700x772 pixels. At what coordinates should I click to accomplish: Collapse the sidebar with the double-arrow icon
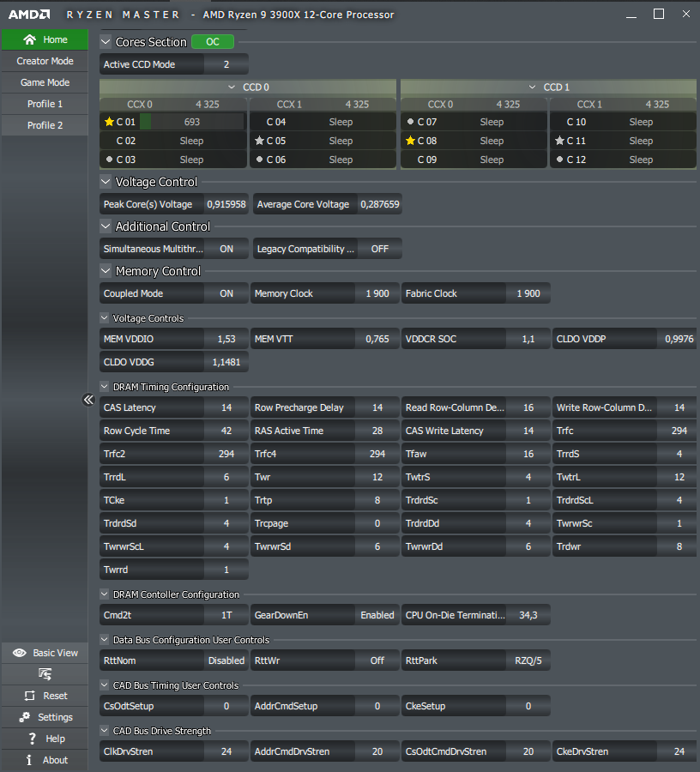(x=88, y=399)
